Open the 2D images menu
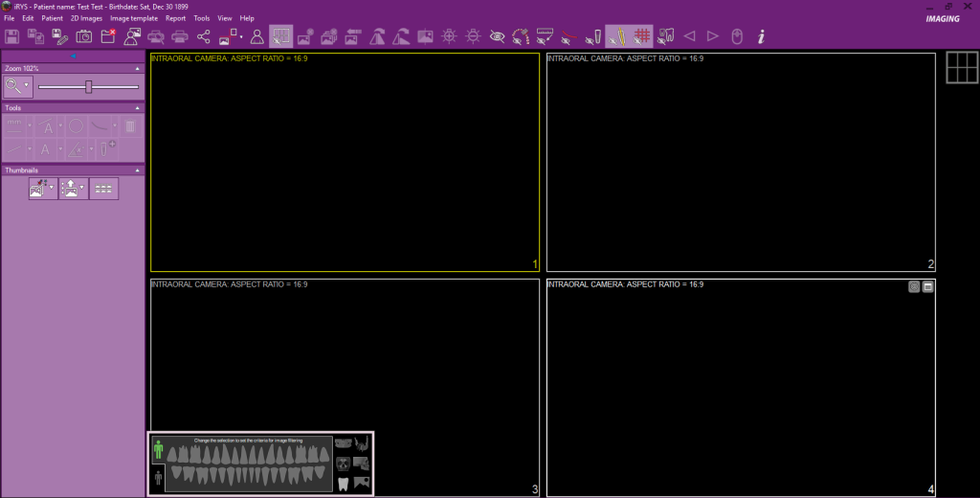 (x=86, y=18)
